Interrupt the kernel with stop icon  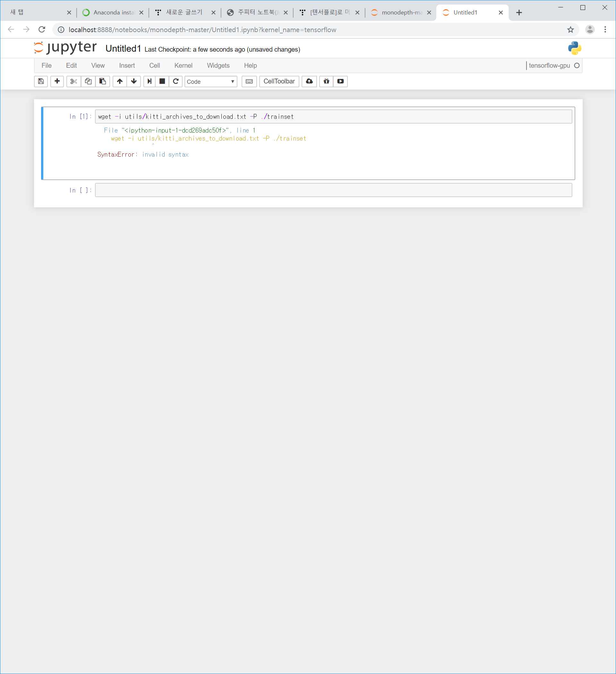(x=162, y=81)
